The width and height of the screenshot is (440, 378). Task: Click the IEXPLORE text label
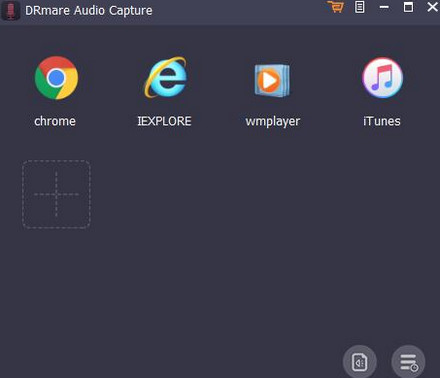coord(164,121)
